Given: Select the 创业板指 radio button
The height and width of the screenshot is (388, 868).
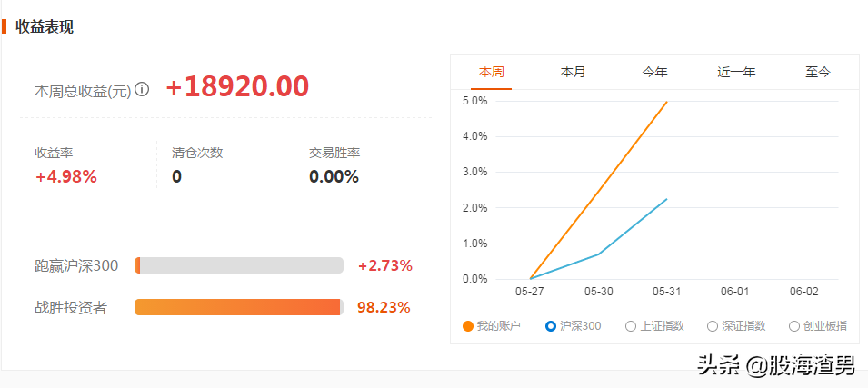Looking at the screenshot, I should [794, 326].
